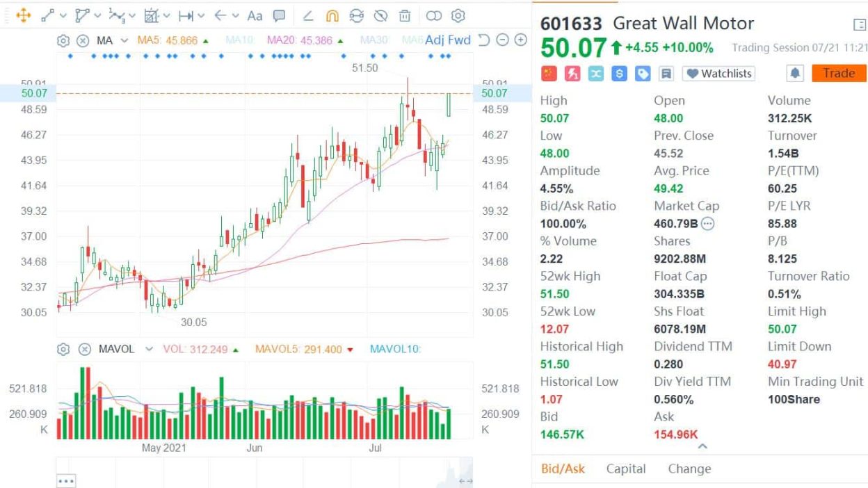868x488 pixels.
Task: Open MAVOL indicator settings gear
Action: point(63,349)
